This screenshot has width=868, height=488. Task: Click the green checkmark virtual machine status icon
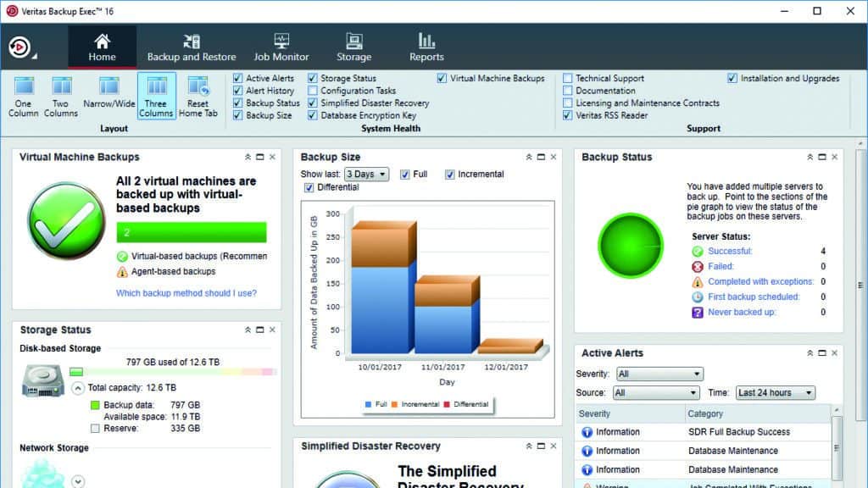tap(66, 221)
